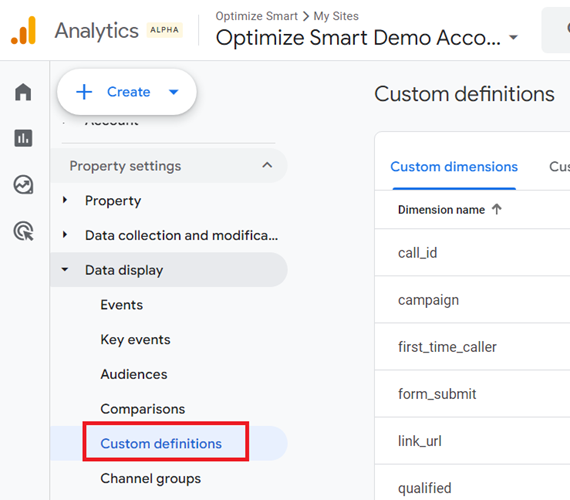Image resolution: width=570 pixels, height=500 pixels.
Task: Click the Property settings heading text
Action: 125,166
